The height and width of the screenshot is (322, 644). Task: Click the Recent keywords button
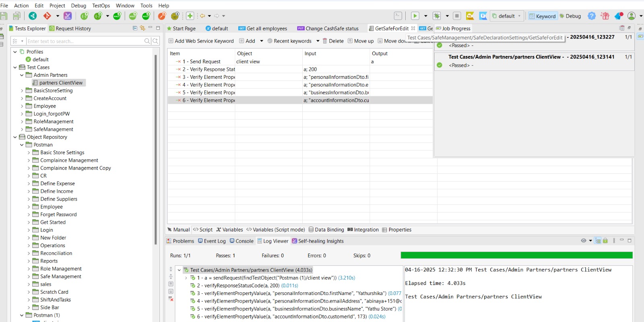coord(289,41)
